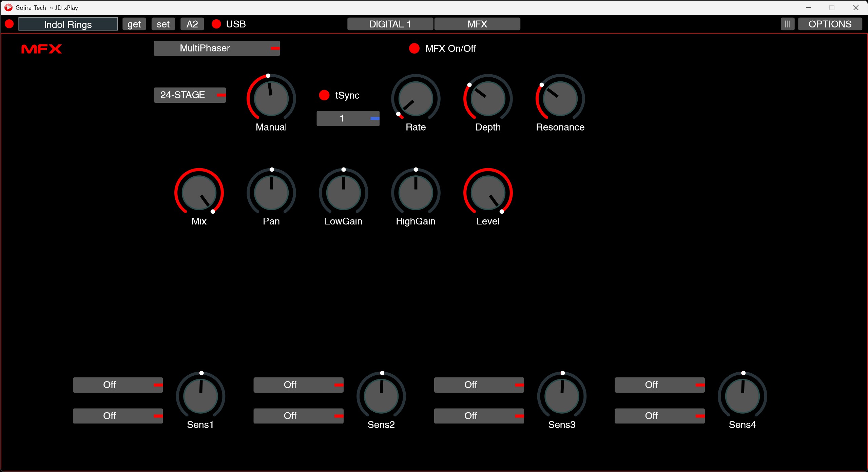Switch to the MFX tab
Viewport: 868px width, 472px height.
[477, 24]
